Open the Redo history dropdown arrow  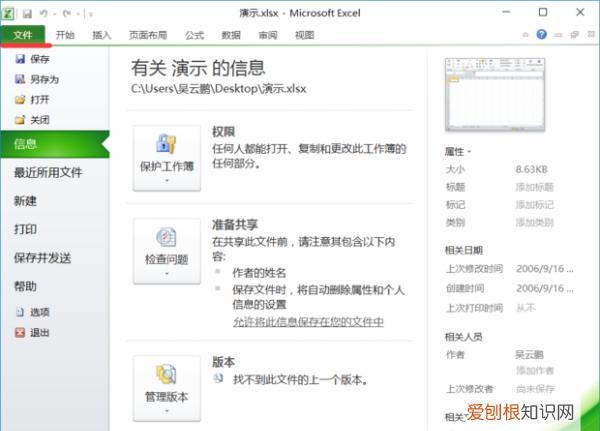pos(78,15)
